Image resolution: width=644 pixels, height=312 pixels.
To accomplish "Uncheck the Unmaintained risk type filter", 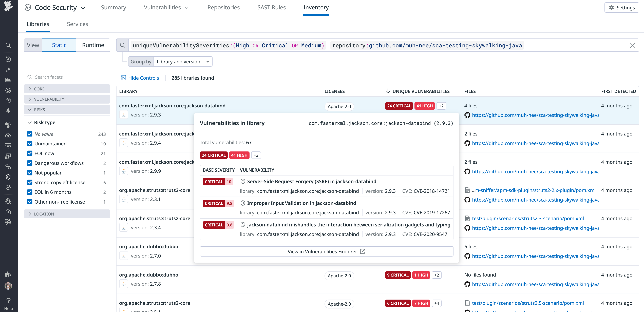I will pyautogui.click(x=30, y=144).
